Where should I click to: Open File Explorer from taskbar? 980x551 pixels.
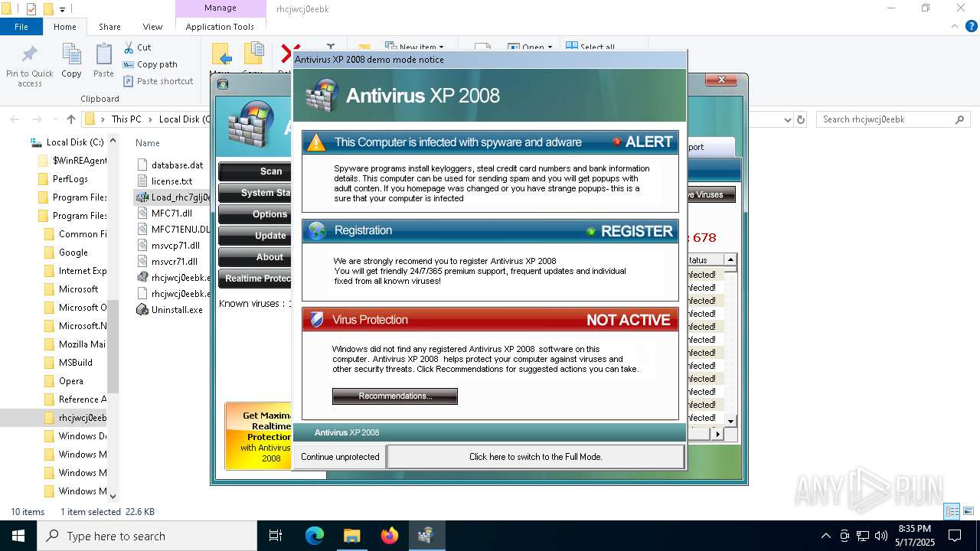click(x=351, y=536)
